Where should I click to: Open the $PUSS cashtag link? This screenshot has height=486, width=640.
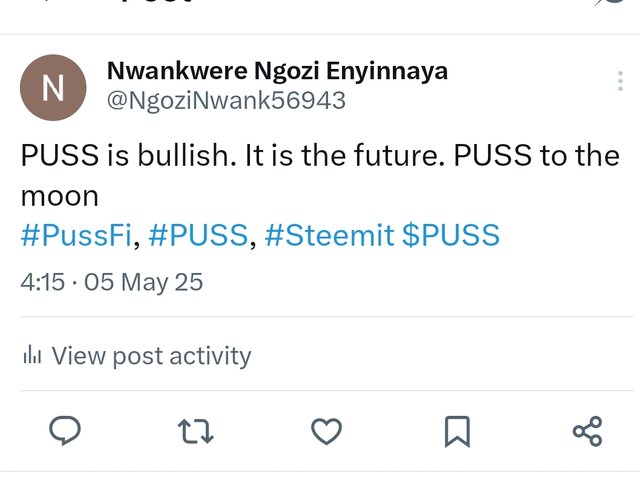click(451, 235)
